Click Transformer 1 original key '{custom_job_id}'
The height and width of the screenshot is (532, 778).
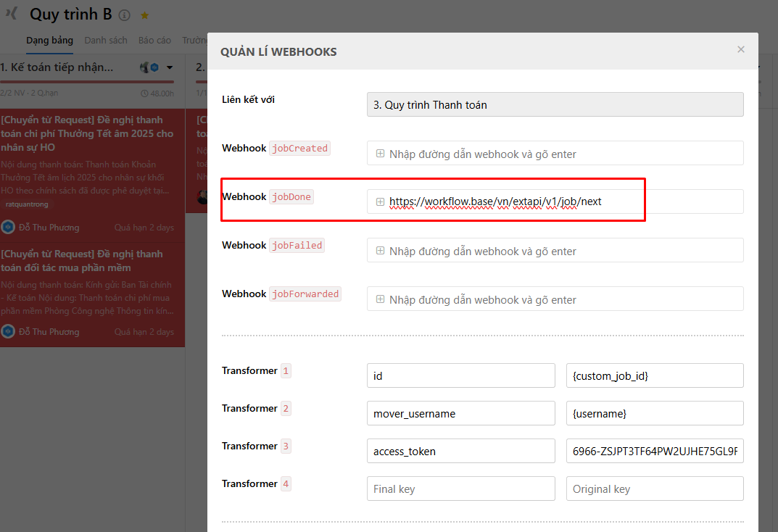pos(655,376)
